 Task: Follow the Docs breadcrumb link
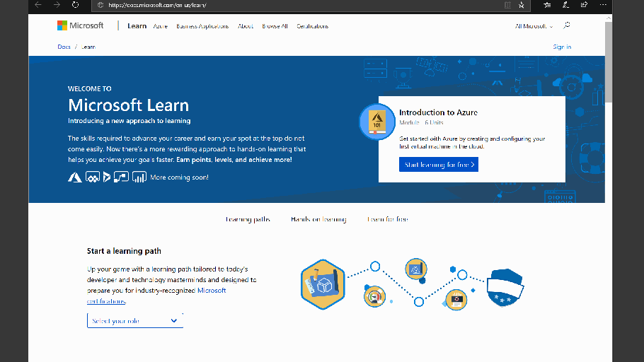point(64,47)
